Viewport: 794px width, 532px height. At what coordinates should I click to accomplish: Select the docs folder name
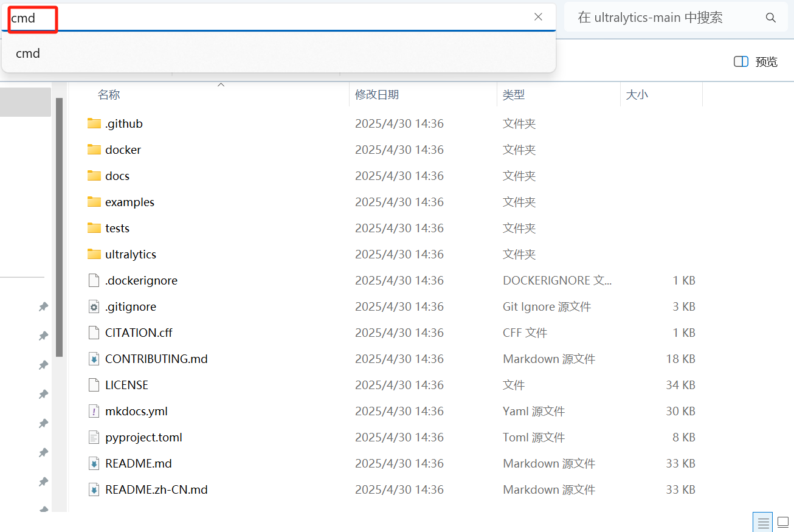pyautogui.click(x=117, y=176)
